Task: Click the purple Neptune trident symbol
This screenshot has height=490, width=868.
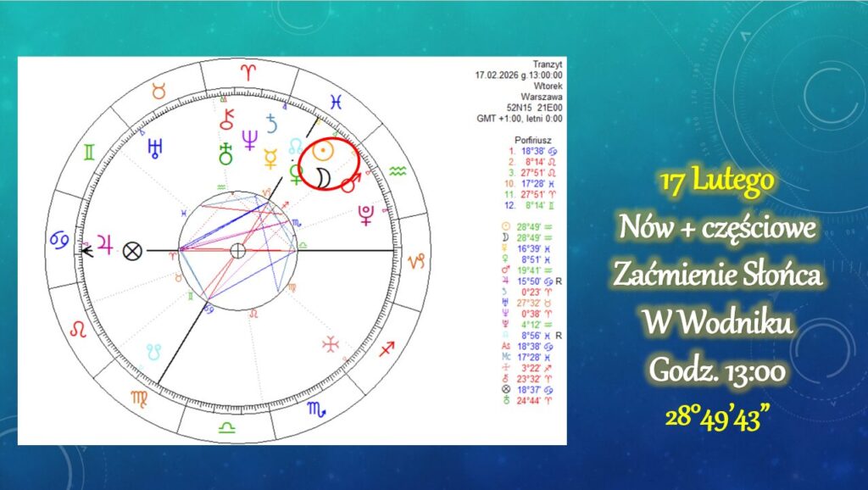Action: tap(249, 139)
